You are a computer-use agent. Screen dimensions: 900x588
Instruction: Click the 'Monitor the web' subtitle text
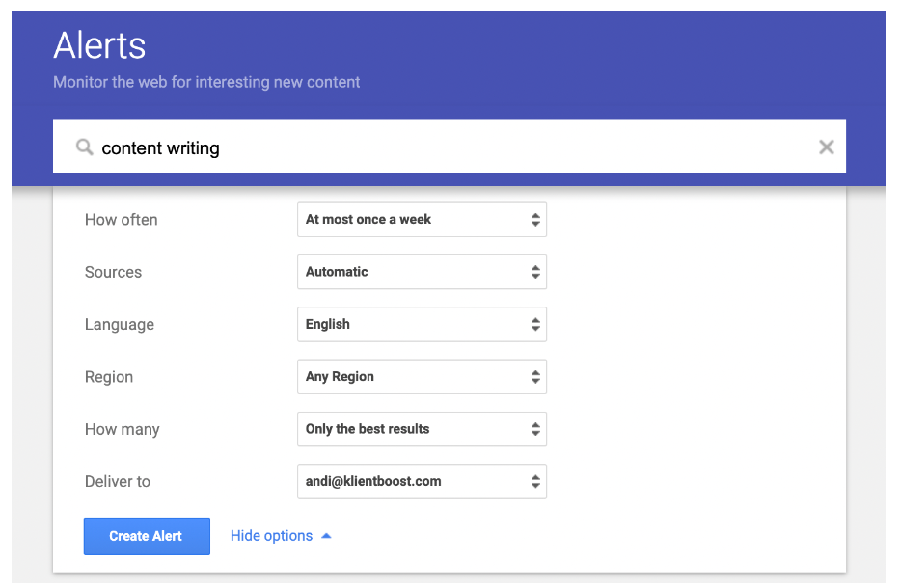[x=206, y=82]
